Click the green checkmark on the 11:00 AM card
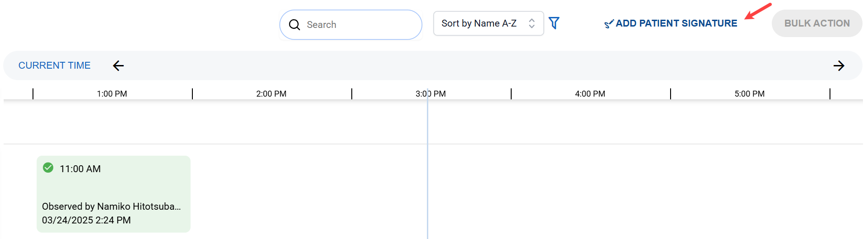This screenshot has height=239, width=868. 48,168
